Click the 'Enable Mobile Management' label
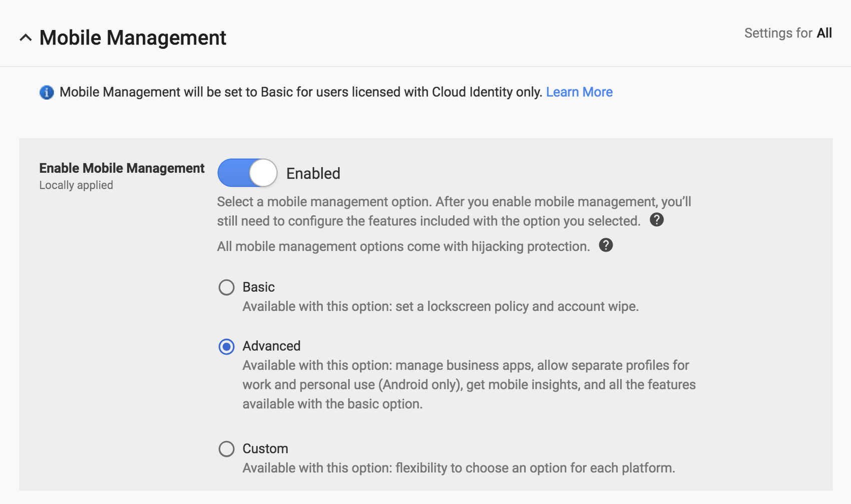The width and height of the screenshot is (851, 504). (122, 168)
